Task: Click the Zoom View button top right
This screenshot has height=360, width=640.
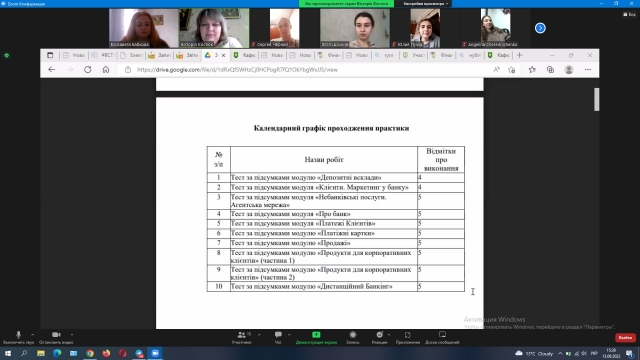Action: [629, 14]
